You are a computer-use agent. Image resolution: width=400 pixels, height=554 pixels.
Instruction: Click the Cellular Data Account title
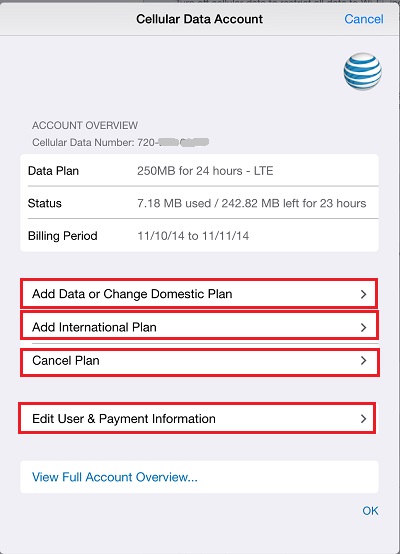point(199,19)
